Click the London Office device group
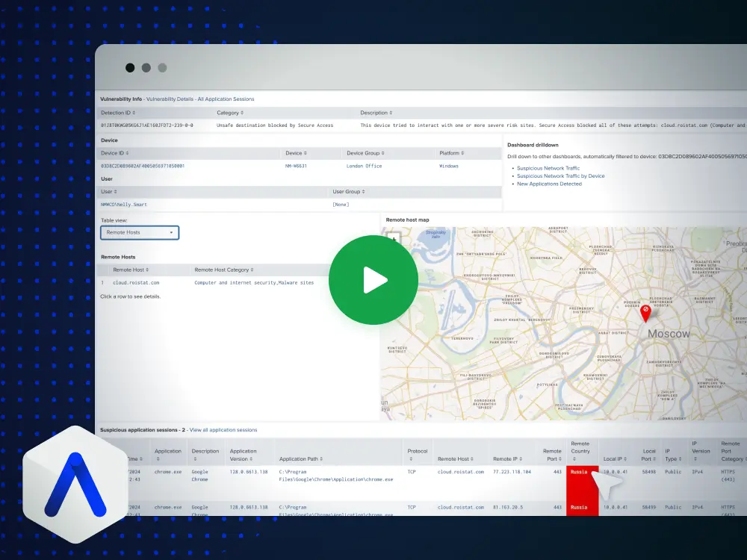747x560 pixels. (364, 167)
